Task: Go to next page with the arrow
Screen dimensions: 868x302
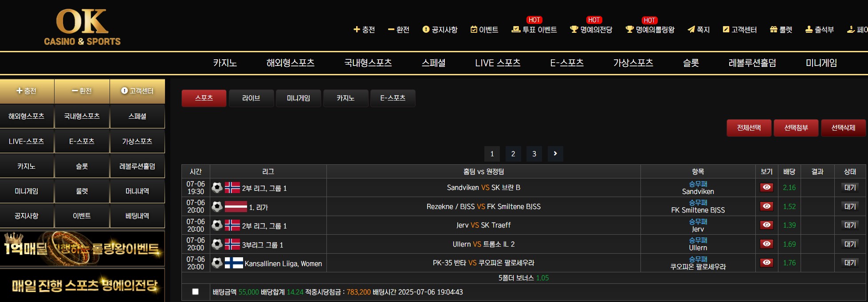Action: click(x=555, y=154)
